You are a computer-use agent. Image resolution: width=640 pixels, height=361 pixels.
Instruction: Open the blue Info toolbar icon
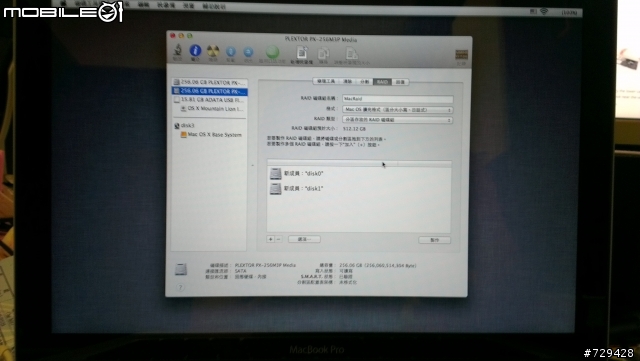tap(195, 50)
